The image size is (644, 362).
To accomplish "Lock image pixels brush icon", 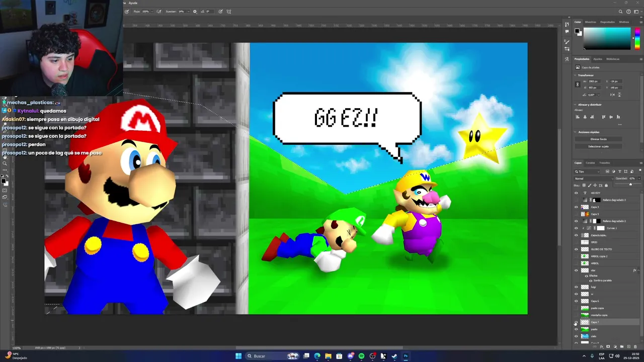I will pyautogui.click(x=590, y=185).
